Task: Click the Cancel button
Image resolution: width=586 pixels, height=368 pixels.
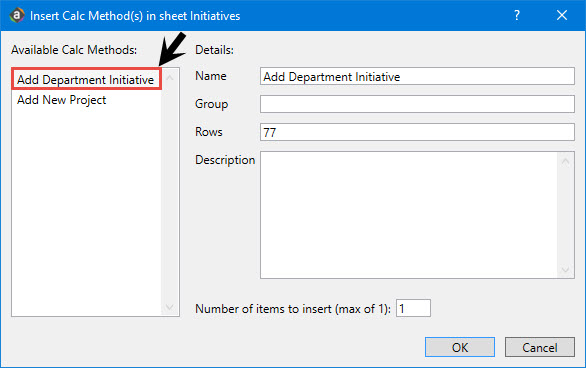Action: (540, 347)
